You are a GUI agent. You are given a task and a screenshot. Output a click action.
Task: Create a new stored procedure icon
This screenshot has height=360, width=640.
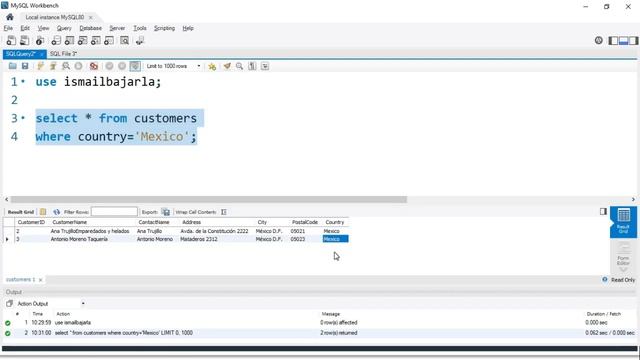(x=96, y=40)
